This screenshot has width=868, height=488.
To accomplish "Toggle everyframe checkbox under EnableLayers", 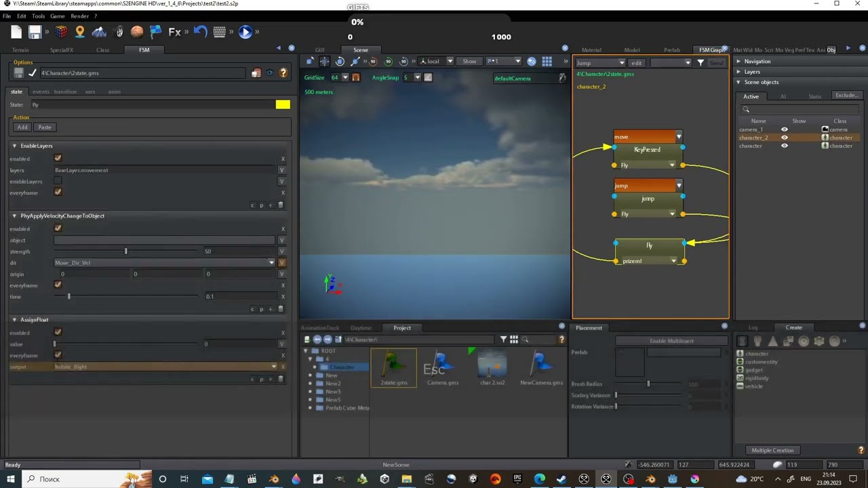I will click(x=58, y=192).
